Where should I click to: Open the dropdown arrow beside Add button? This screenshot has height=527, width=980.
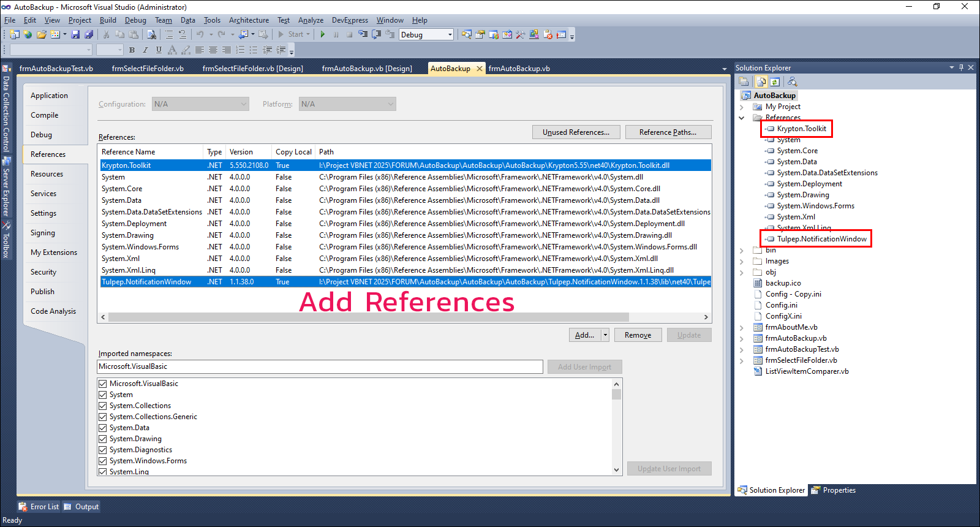pos(605,335)
